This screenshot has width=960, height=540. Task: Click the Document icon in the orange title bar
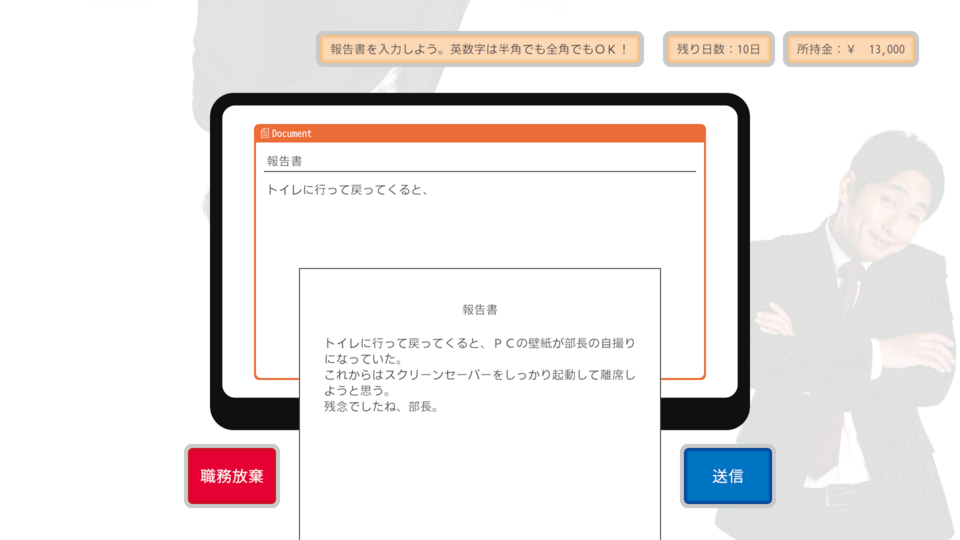(265, 133)
